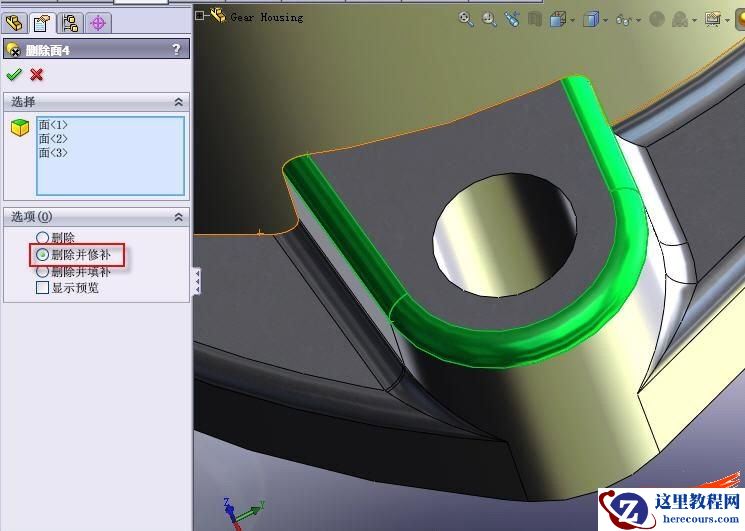Open the DimXpertManager crosshair tab
Viewport: 745px width, 531px height.
coord(98,23)
